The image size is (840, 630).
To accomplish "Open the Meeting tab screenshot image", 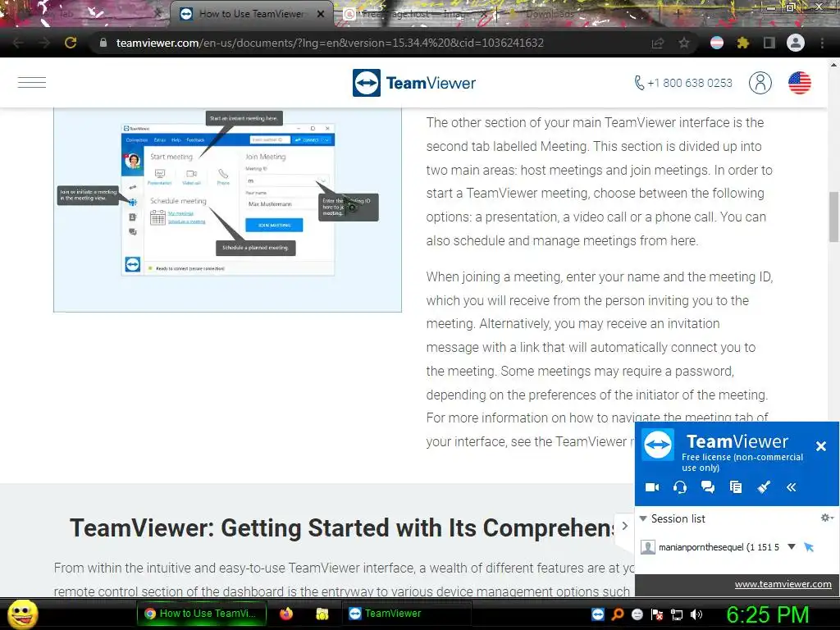I will (228, 209).
